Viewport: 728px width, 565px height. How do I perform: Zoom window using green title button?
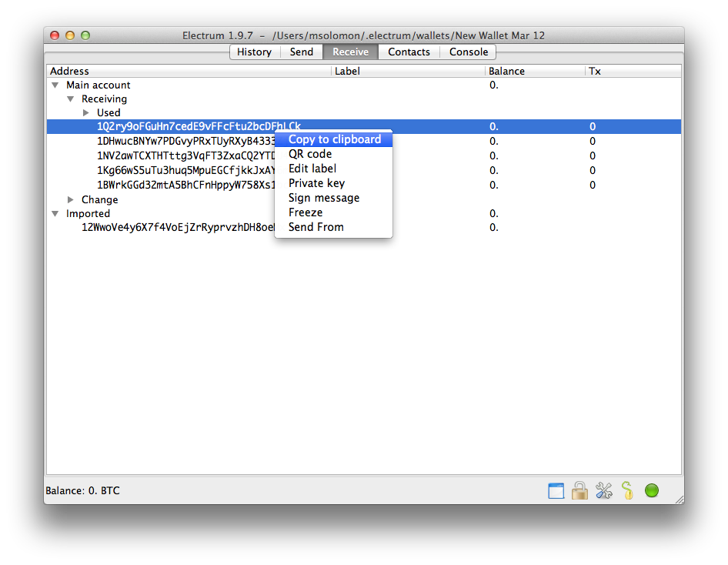pyautogui.click(x=85, y=35)
